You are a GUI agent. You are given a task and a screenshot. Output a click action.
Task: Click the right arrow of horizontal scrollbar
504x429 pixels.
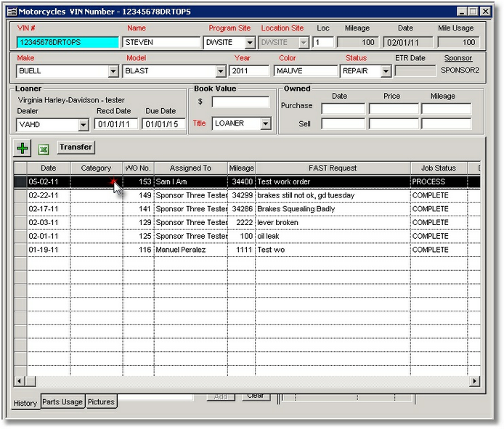[475, 381]
